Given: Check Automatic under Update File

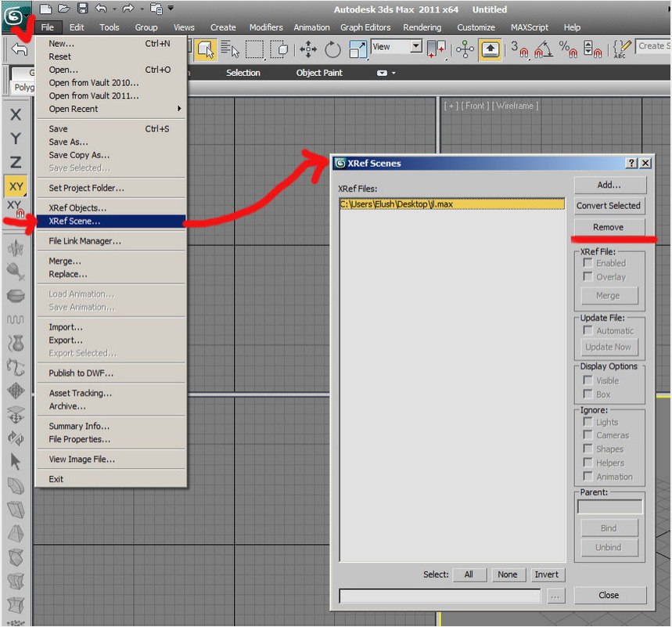Looking at the screenshot, I should [x=588, y=330].
